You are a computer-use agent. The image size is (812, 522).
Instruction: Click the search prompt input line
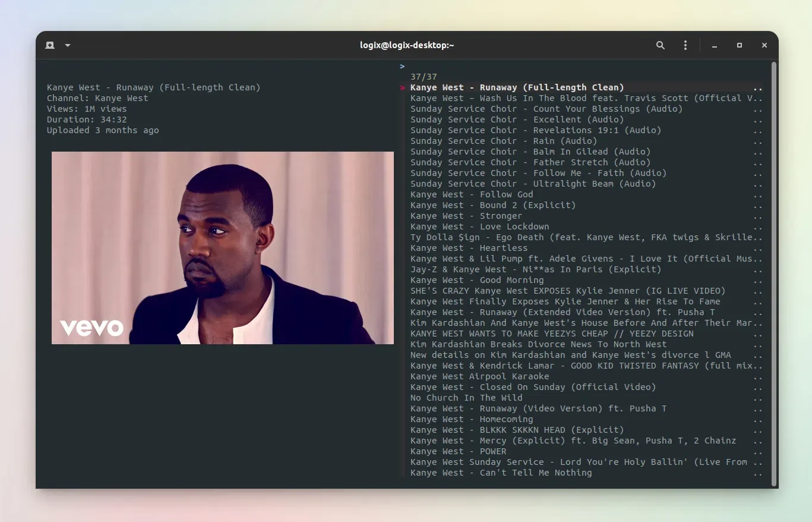pyautogui.click(x=582, y=66)
